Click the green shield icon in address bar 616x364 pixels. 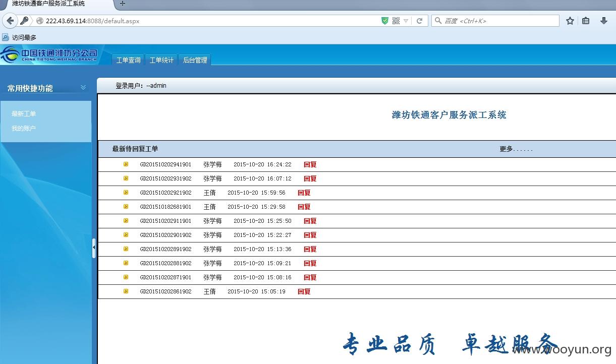pos(385,21)
